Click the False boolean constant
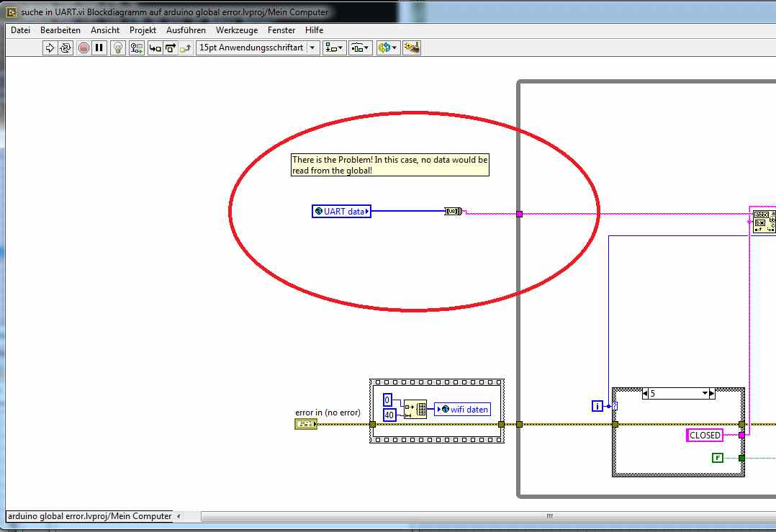This screenshot has width=776, height=532. pyautogui.click(x=717, y=458)
